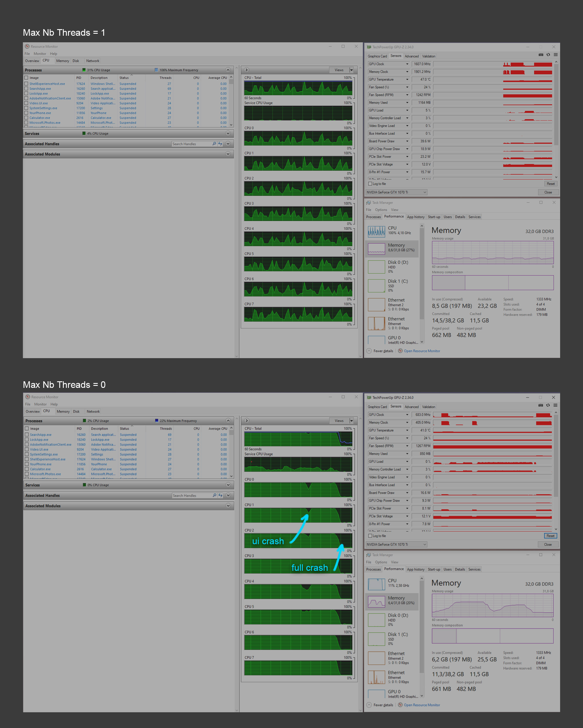Open the Board Power Draw dropdown beside 39.6 W

(x=407, y=141)
